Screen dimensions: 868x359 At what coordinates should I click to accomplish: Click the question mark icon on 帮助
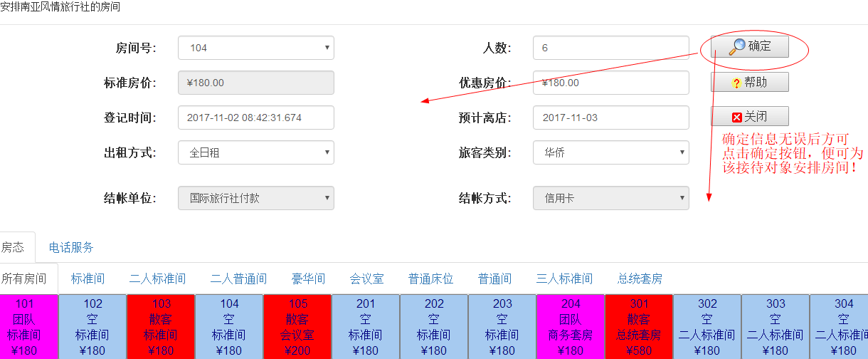click(x=736, y=84)
